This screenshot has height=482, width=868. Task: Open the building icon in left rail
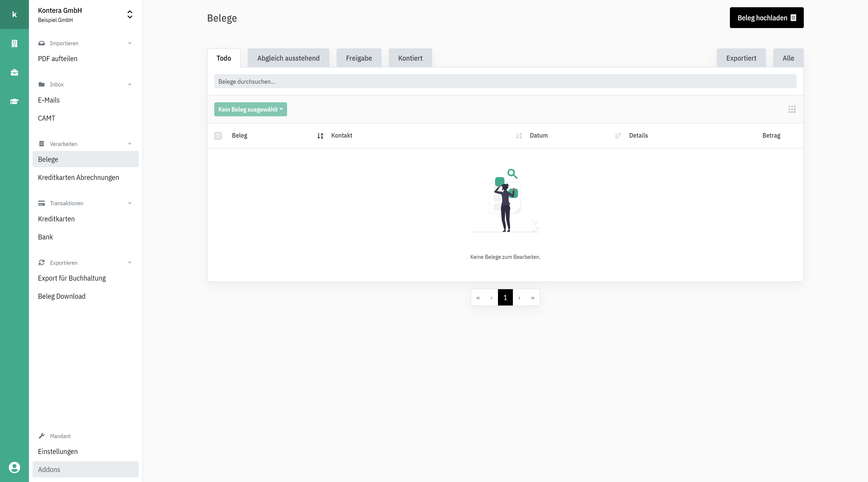pos(14,43)
